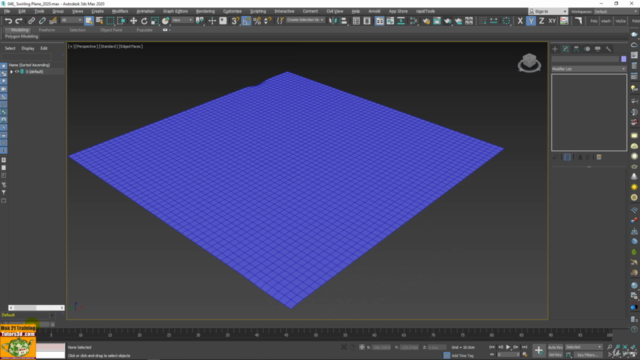Image resolution: width=640 pixels, height=360 pixels.
Task: Open the key filter Selected dropdown
Action: tap(583, 347)
